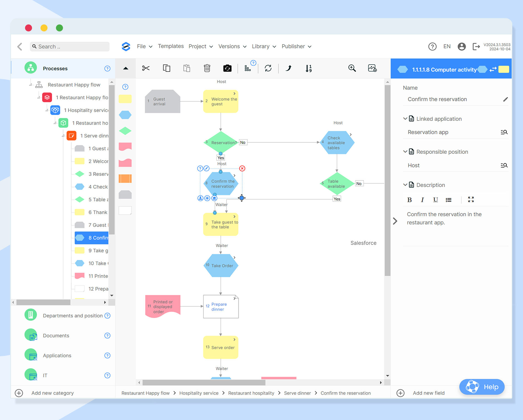
Task: Cut the selection using the scissors icon
Action: click(x=146, y=68)
